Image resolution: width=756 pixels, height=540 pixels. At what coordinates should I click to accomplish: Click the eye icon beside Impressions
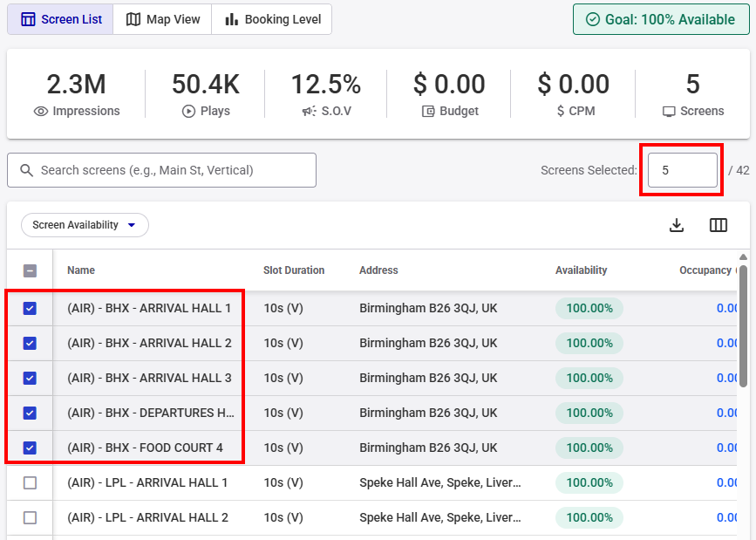click(x=40, y=112)
